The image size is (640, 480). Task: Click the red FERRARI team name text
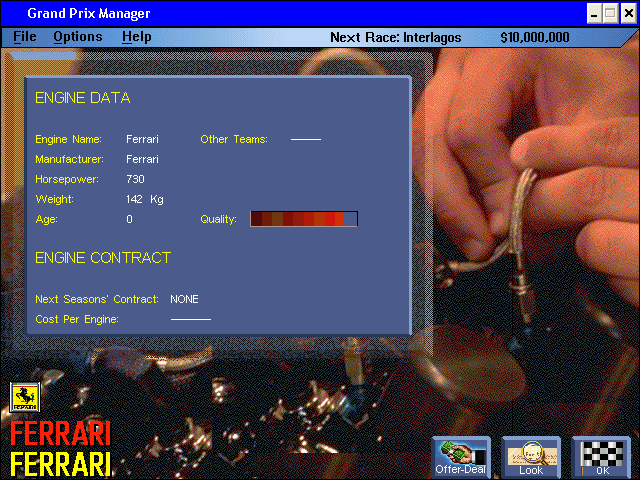pos(60,433)
